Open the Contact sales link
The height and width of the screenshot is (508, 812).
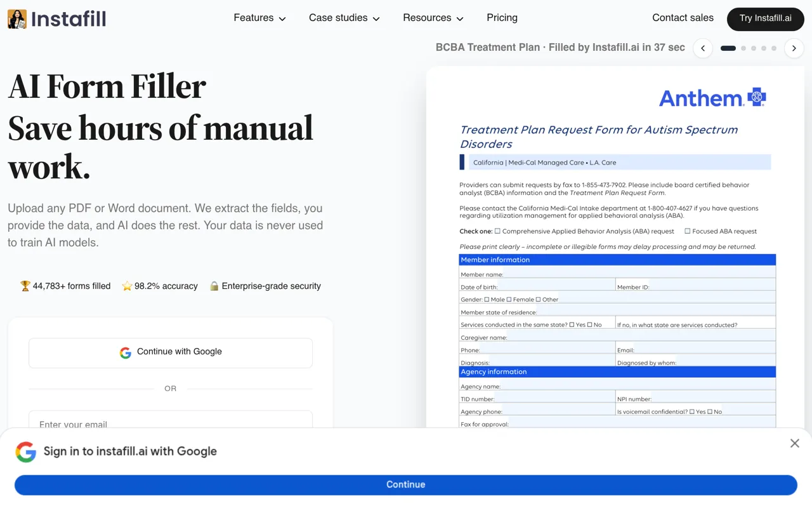[x=683, y=18]
